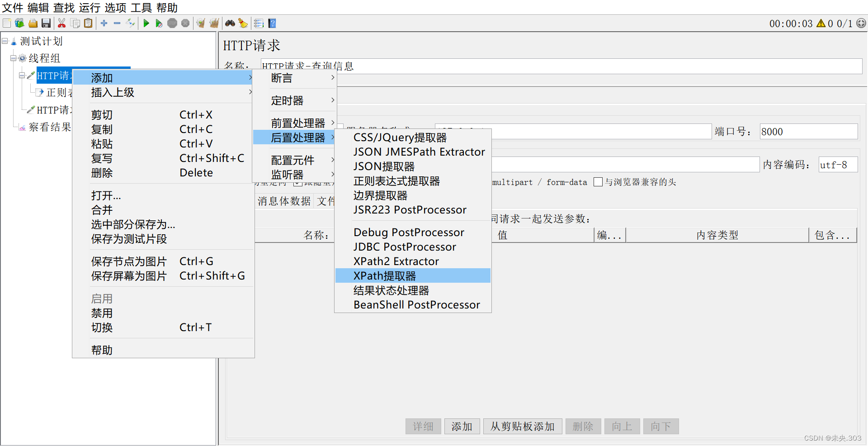Click the 详细 button
This screenshot has width=868, height=446.
(x=423, y=426)
